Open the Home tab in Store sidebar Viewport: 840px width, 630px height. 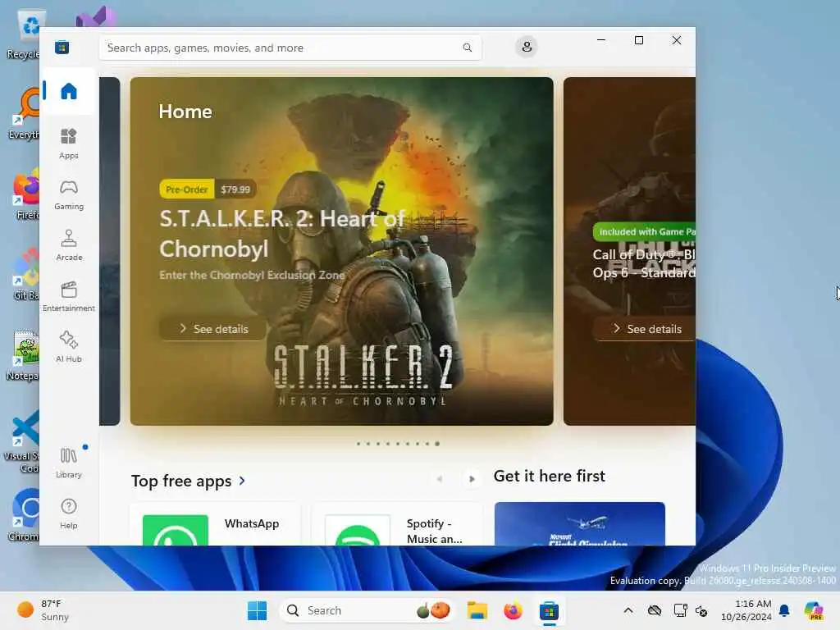(69, 91)
